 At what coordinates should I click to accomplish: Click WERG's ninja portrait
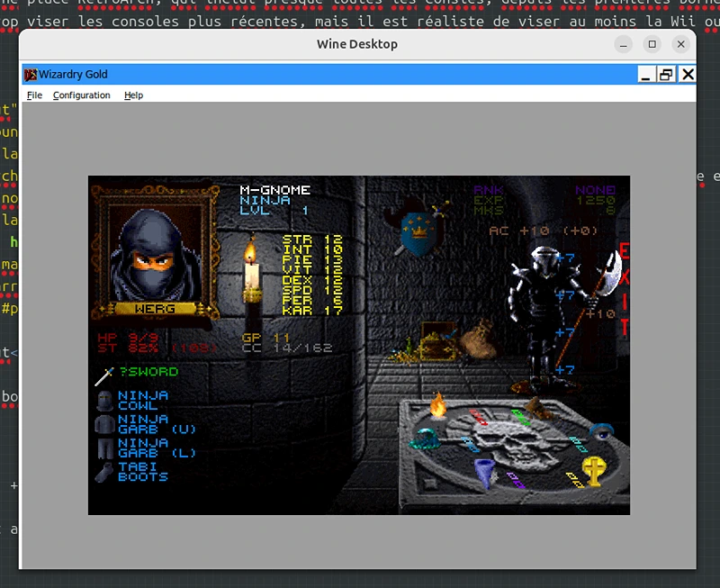(x=155, y=255)
